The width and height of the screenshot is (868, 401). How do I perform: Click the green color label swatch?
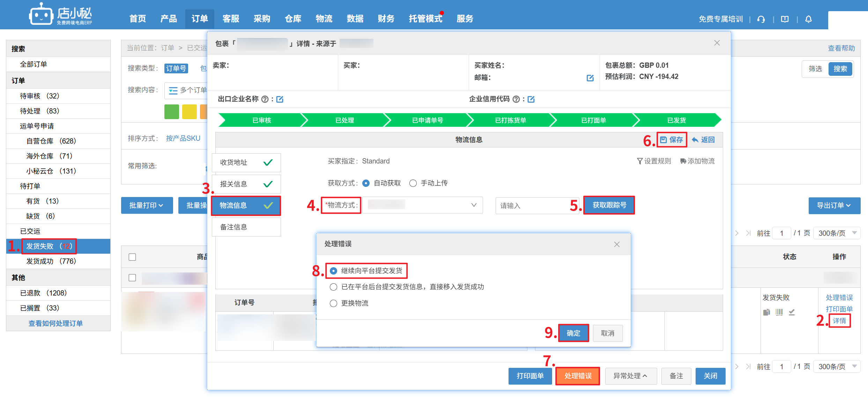[171, 112]
